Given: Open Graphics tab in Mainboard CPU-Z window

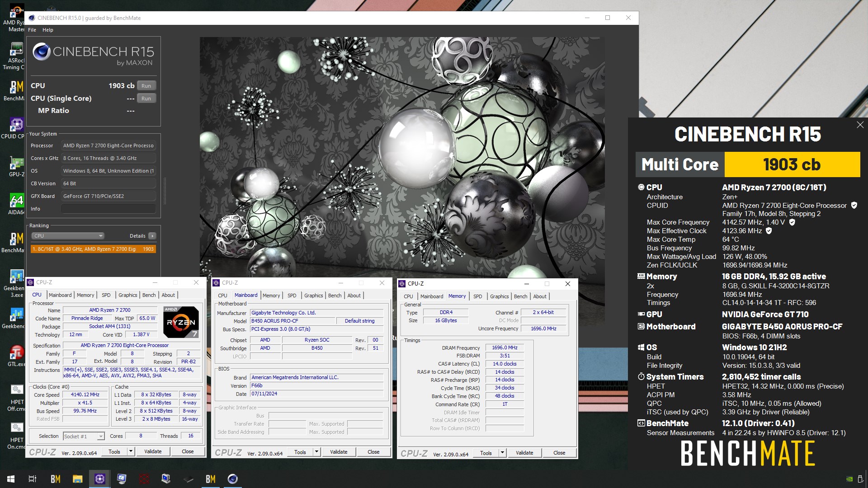Looking at the screenshot, I should (x=313, y=296).
